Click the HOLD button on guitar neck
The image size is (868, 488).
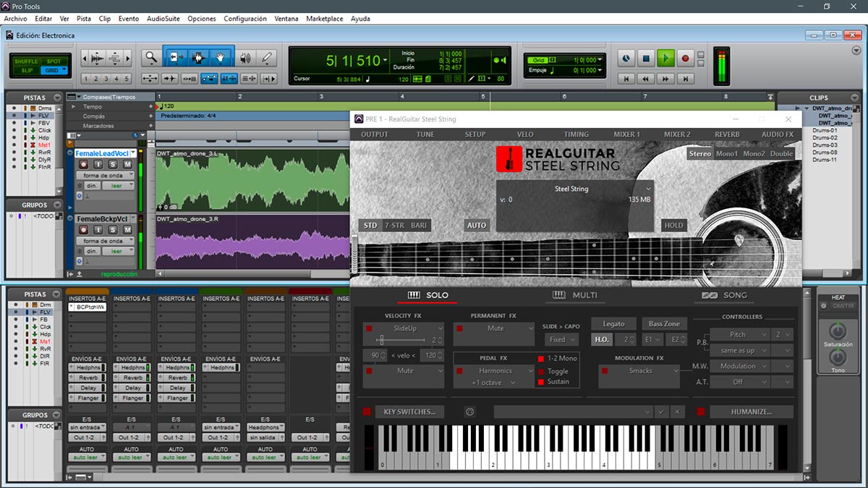coord(673,225)
